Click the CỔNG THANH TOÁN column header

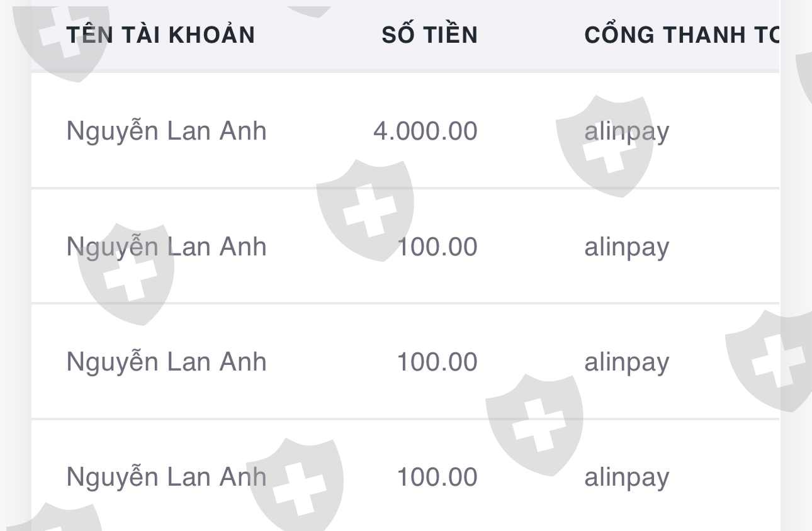[x=681, y=35]
